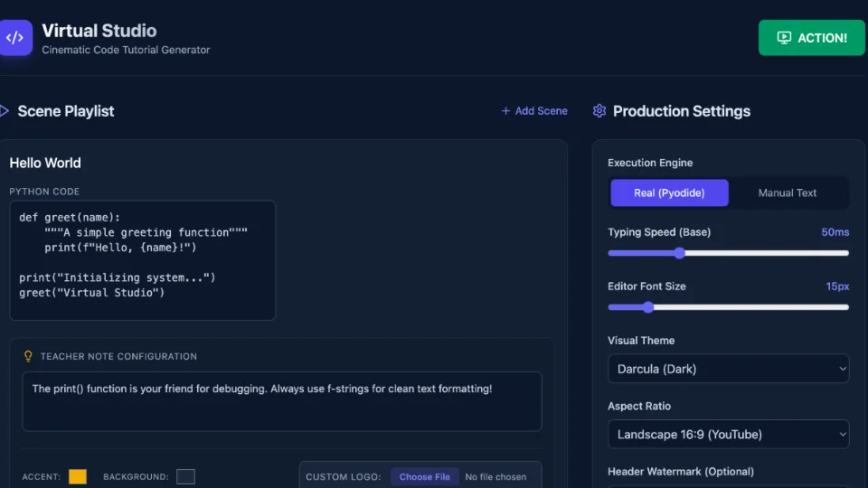Open the Visual Theme dropdown
Screen dimensions: 868x488
(x=728, y=369)
